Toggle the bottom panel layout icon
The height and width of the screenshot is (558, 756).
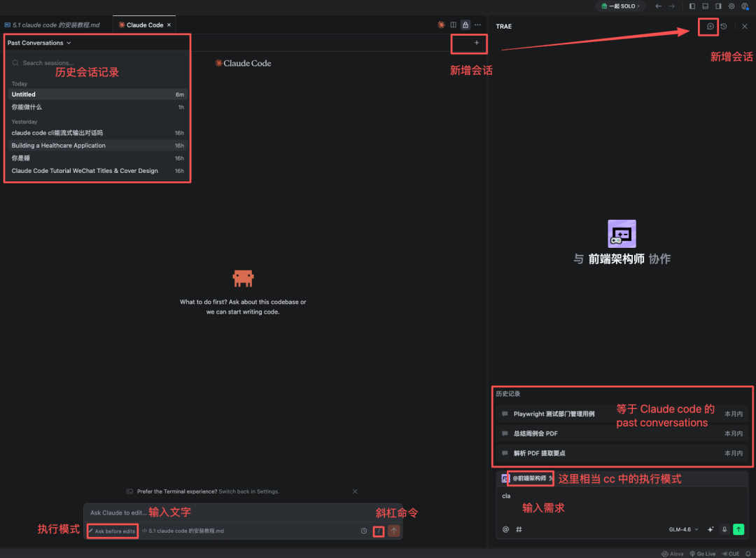[x=706, y=6]
